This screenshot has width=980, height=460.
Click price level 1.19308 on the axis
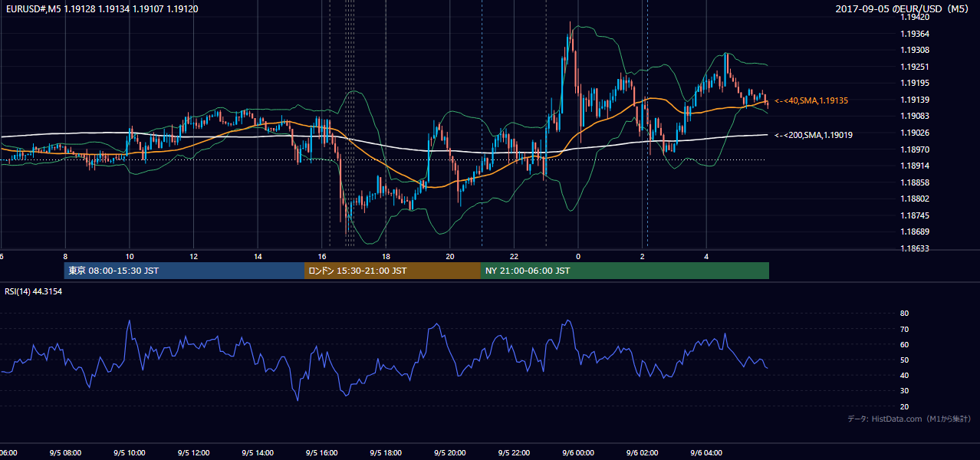913,50
